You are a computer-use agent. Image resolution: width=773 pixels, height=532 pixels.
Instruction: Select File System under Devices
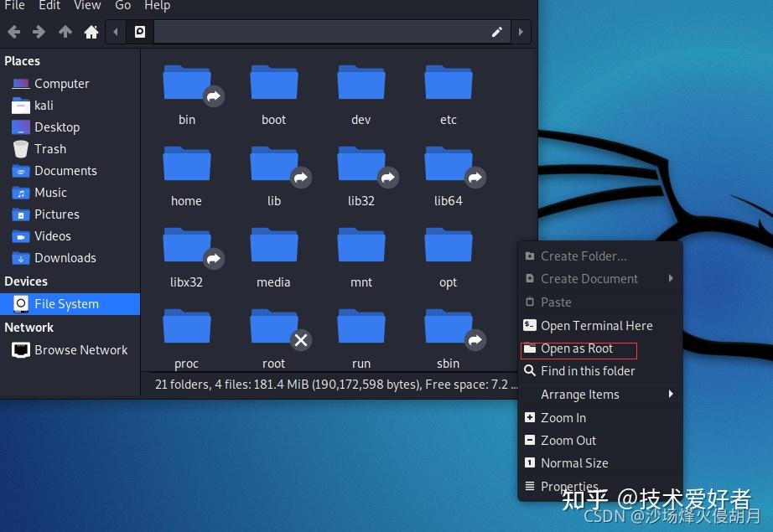[x=70, y=304]
